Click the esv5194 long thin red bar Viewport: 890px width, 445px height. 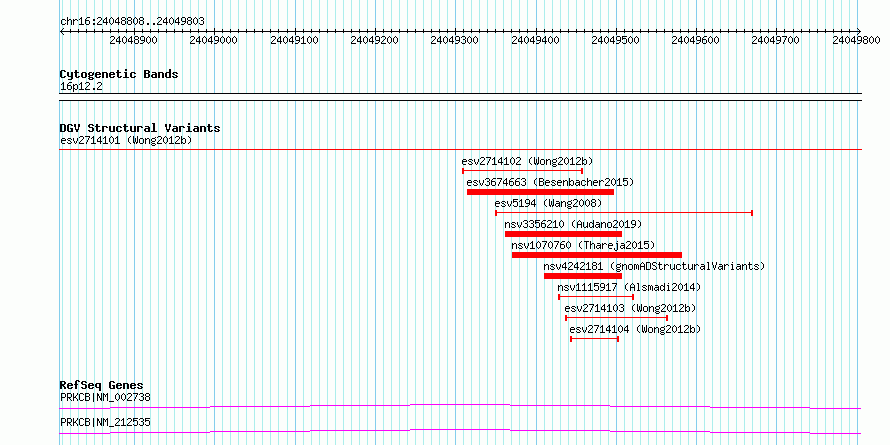[x=624, y=213]
